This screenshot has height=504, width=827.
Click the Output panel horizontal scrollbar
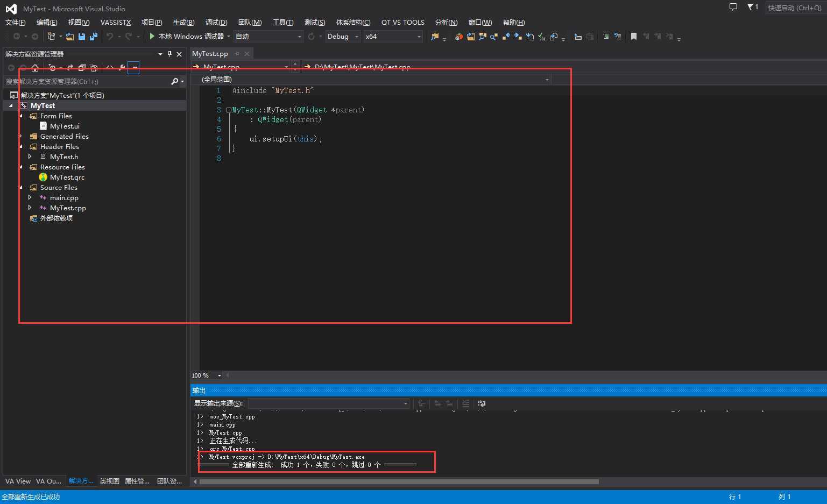coord(399,481)
